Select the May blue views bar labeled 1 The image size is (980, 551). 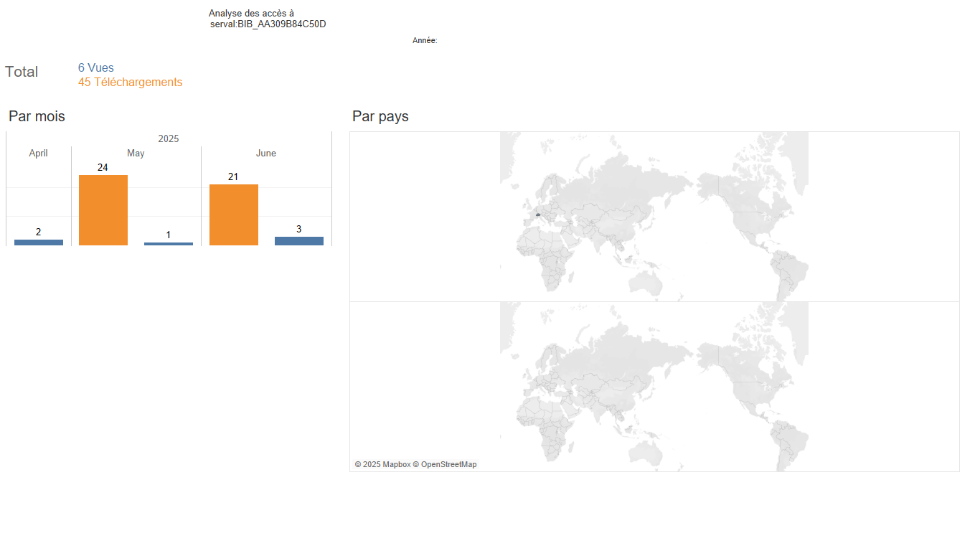click(169, 244)
